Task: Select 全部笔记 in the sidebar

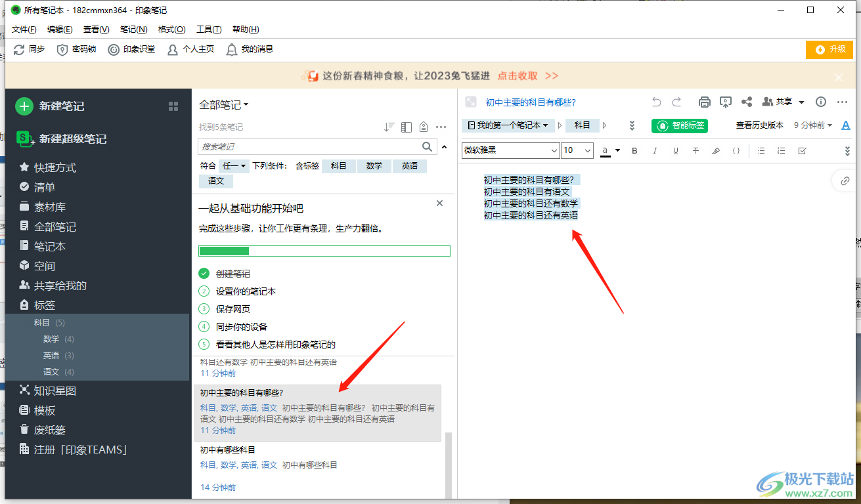Action: click(48, 226)
